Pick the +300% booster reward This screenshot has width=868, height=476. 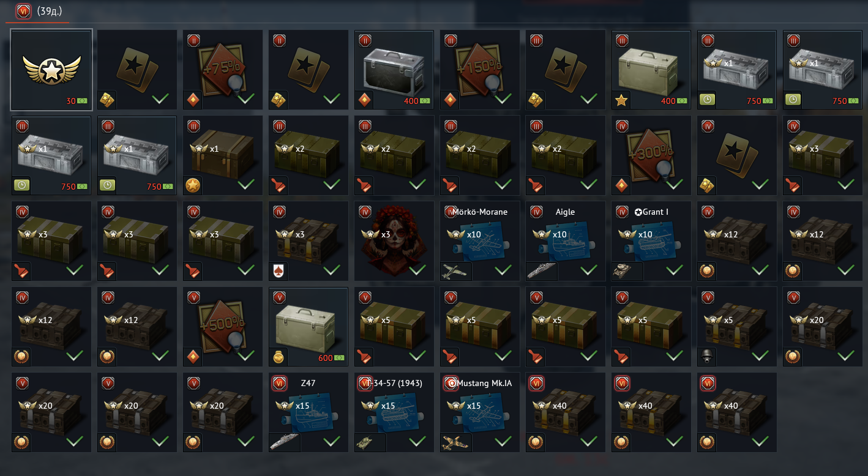tap(651, 155)
